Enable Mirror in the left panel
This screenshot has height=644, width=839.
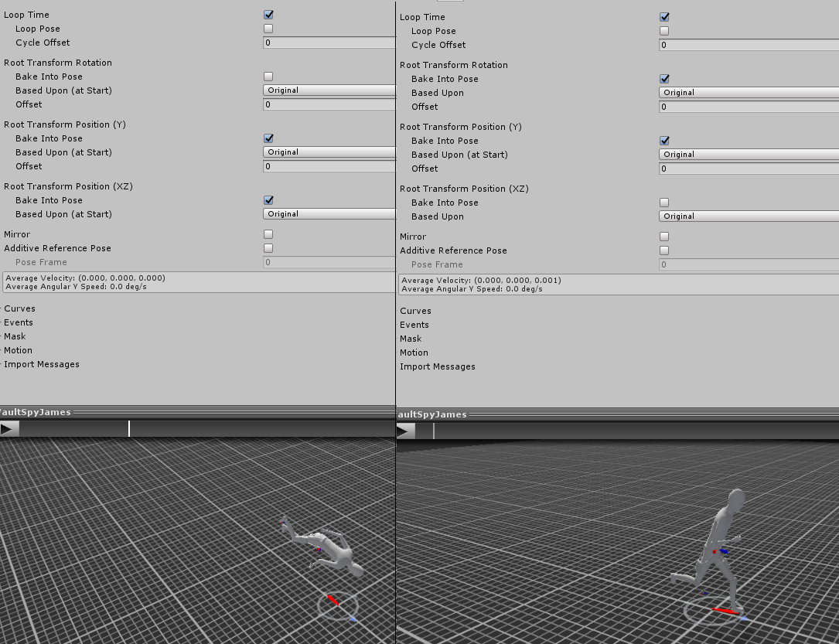click(268, 234)
